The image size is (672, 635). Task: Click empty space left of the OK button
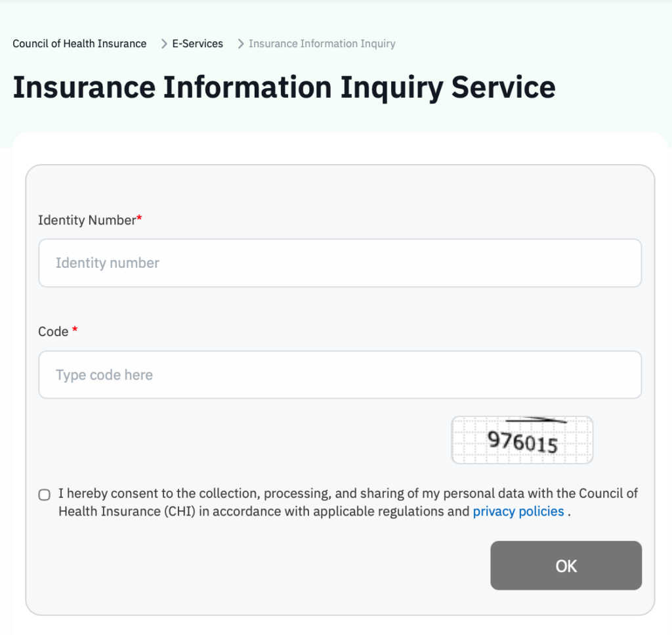[262, 565]
